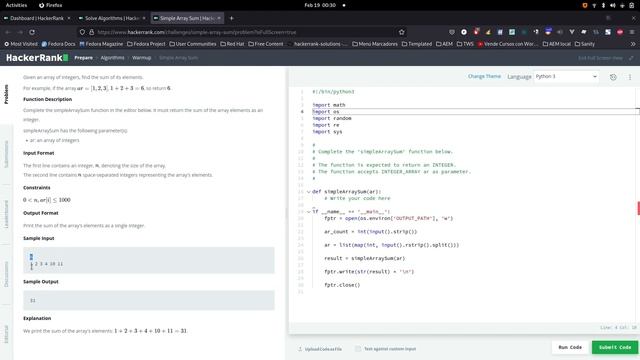Viewport: 640px width, 360px height.
Task: Open the Most Visited bookmarks folder
Action: [x=21, y=44]
